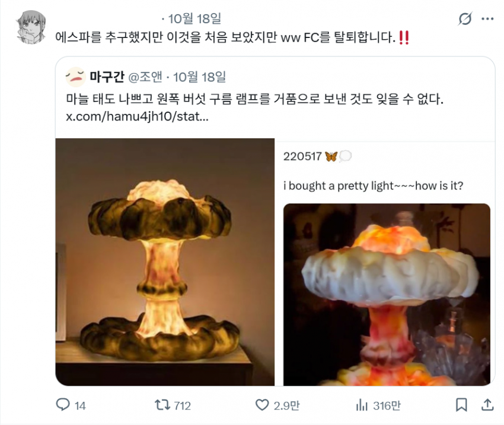Click the share upload icon
This screenshot has width=504, height=425.
[487, 405]
